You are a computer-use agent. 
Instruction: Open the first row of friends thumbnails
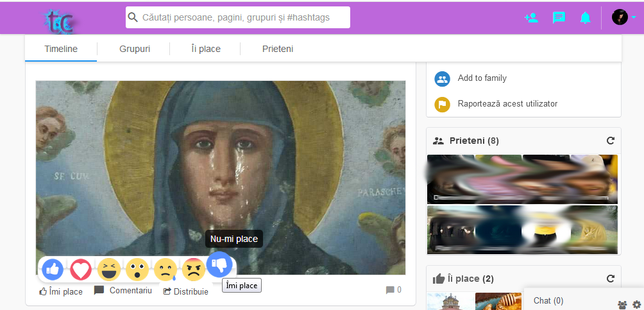pyautogui.click(x=522, y=179)
